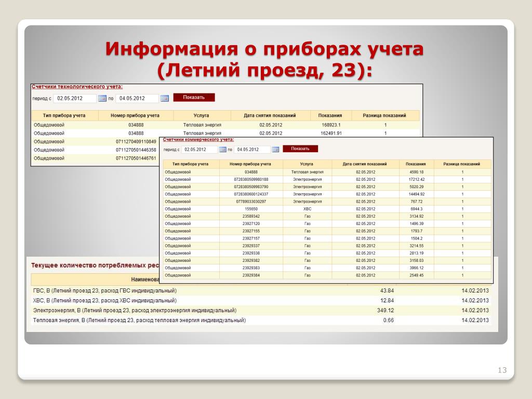This screenshot has width=532, height=399.
Task: Open the Счетчики технологического учета link
Action: 77,87
